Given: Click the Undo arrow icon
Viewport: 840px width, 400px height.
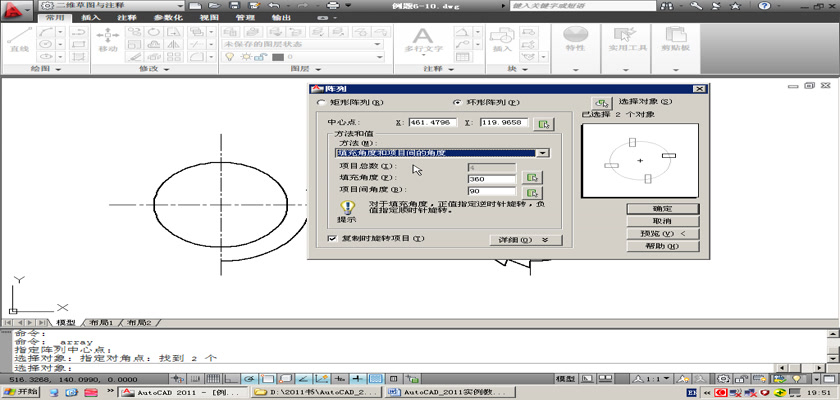Looking at the screenshot, I should (x=274, y=6).
